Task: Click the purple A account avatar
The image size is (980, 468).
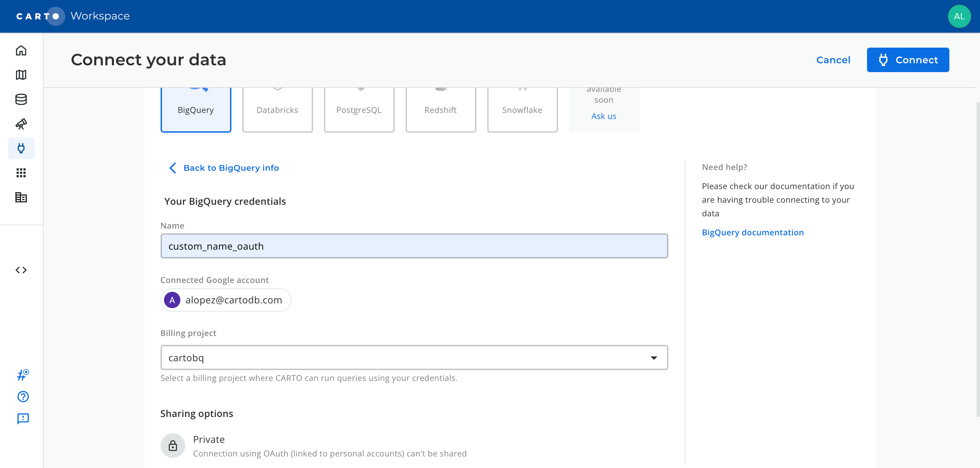Action: tap(172, 300)
